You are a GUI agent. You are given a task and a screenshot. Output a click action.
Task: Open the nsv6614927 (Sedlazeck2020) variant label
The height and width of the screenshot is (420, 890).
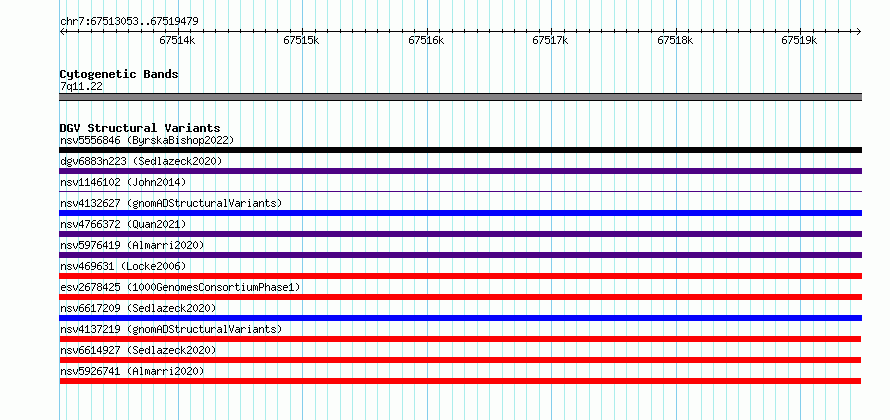pyautogui.click(x=138, y=350)
